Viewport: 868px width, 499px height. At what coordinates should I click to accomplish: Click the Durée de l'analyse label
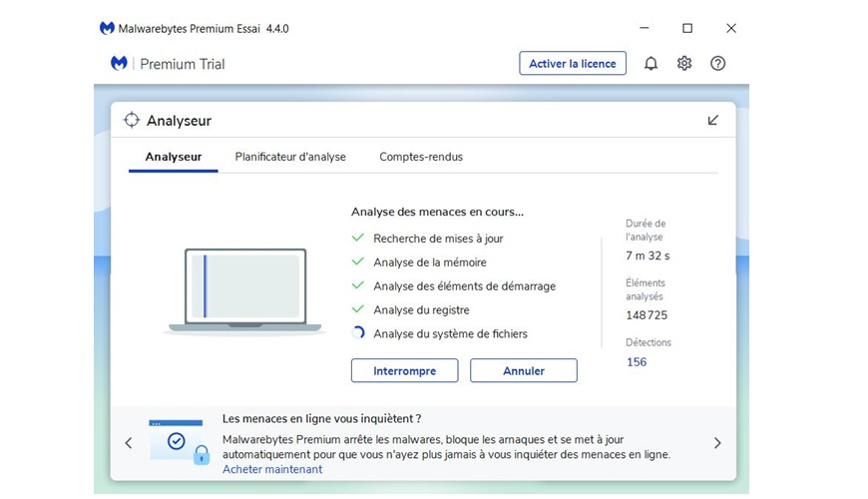pos(646,230)
